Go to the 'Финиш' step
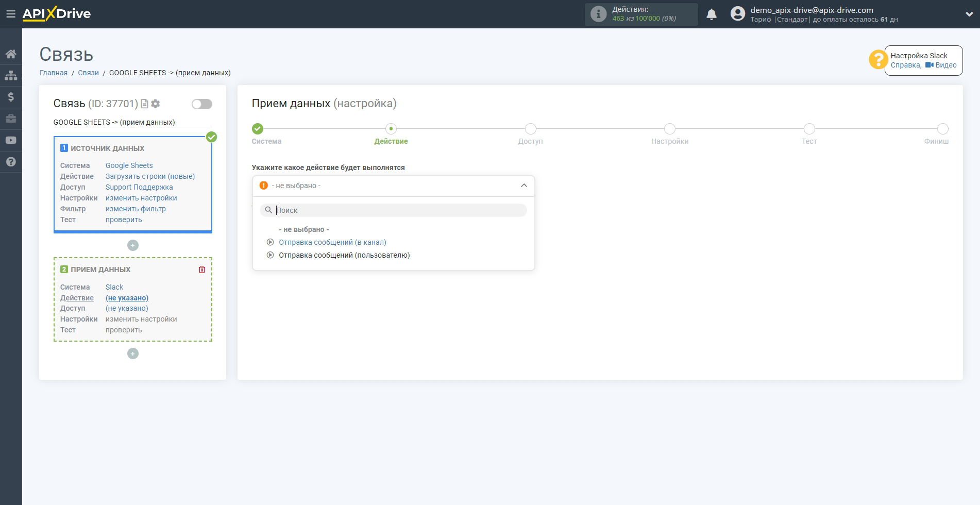 tap(943, 129)
